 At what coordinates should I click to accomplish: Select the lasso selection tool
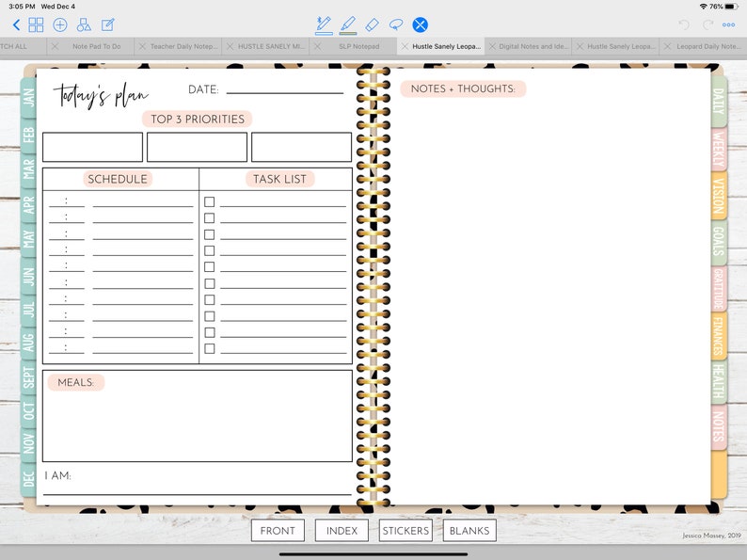396,24
